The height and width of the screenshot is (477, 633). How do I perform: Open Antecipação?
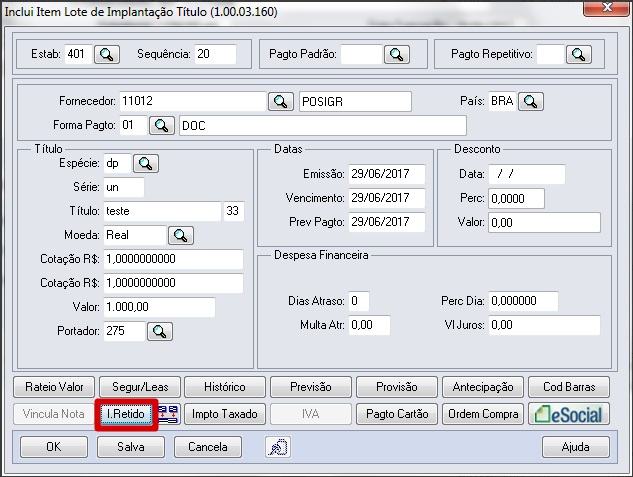pos(483,387)
